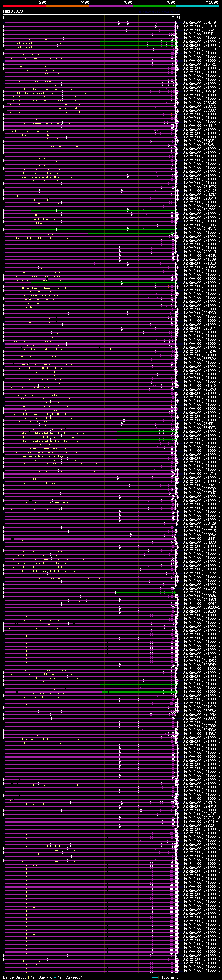Click the red 20% identity legend segment

pyautogui.click(x=25, y=6)
